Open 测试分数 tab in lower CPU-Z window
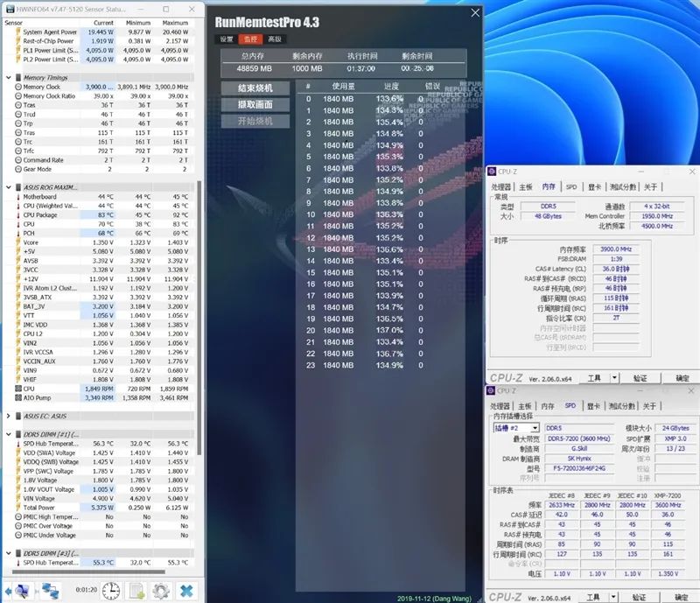This screenshot has width=700, height=603. tap(622, 406)
